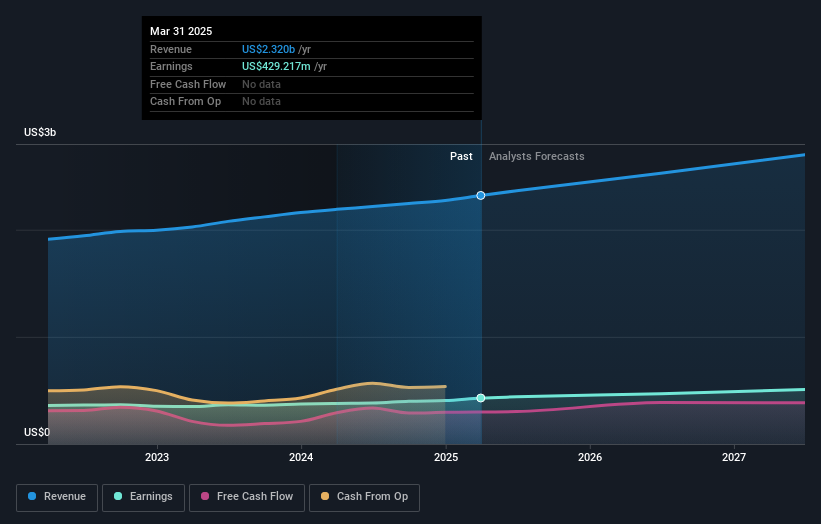Click the Analysts Forecasts label
This screenshot has width=821, height=524.
537,157
